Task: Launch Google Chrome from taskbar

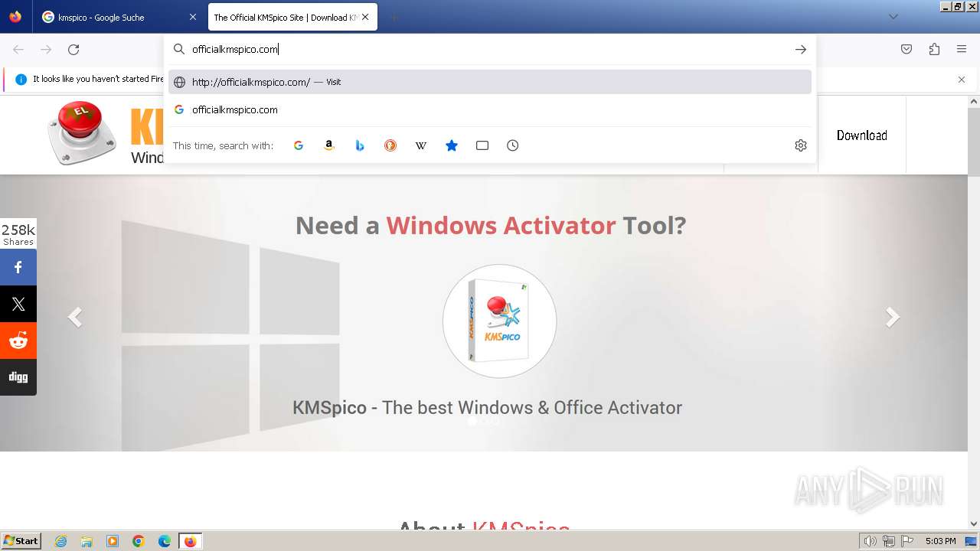Action: [139, 541]
